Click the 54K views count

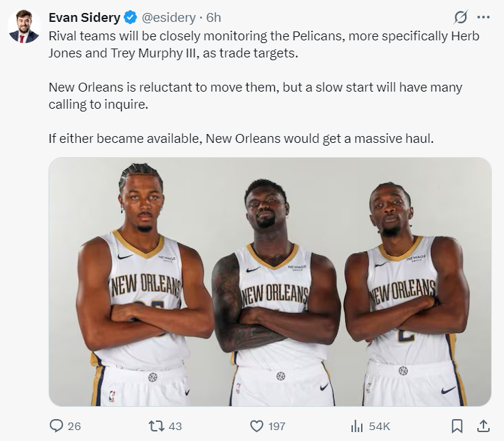point(379,426)
